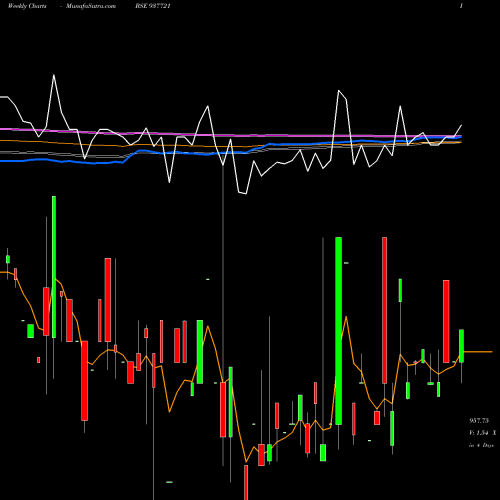
Task: Click the 'in 4 Days' label
Action: pyautogui.click(x=481, y=445)
